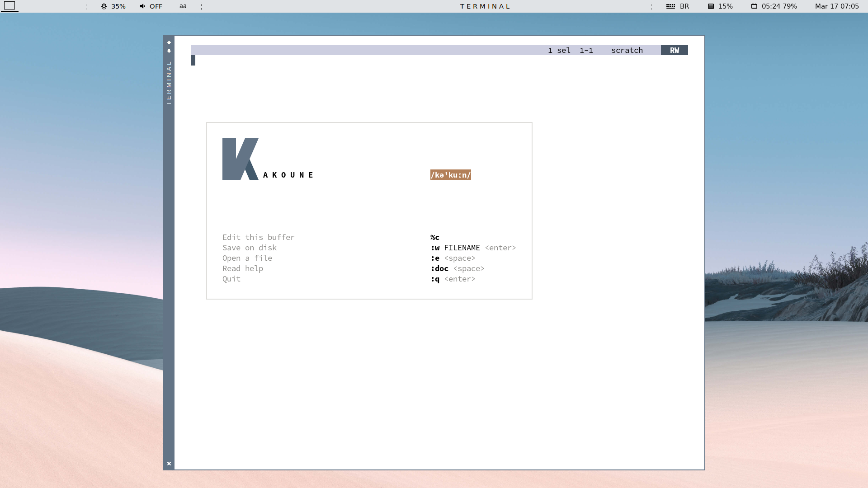Viewport: 868px width, 488px height.
Task: Click the RW mode indicator in status line
Action: click(x=674, y=50)
